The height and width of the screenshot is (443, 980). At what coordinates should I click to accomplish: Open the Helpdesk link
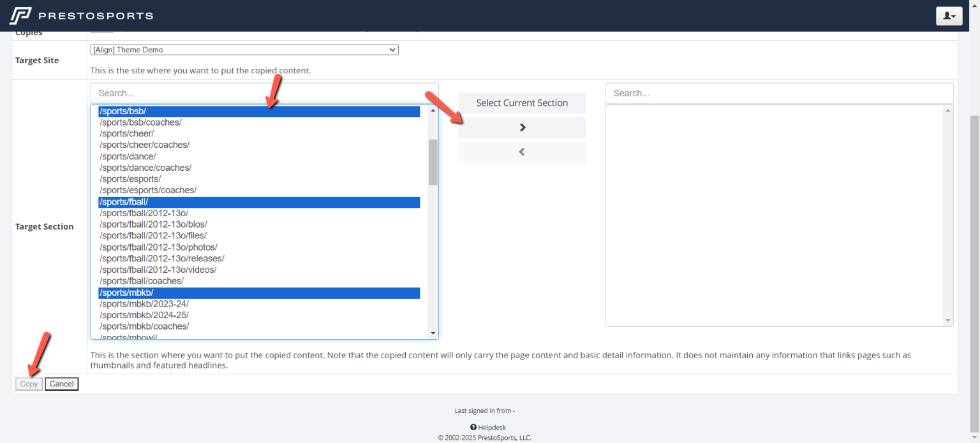coord(492,428)
